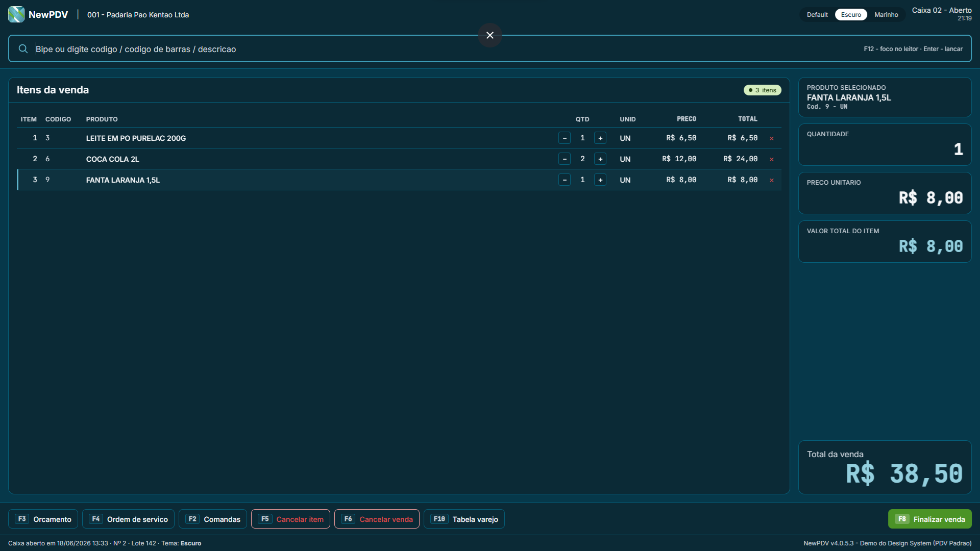Open Ordem de servico button

(x=129, y=519)
